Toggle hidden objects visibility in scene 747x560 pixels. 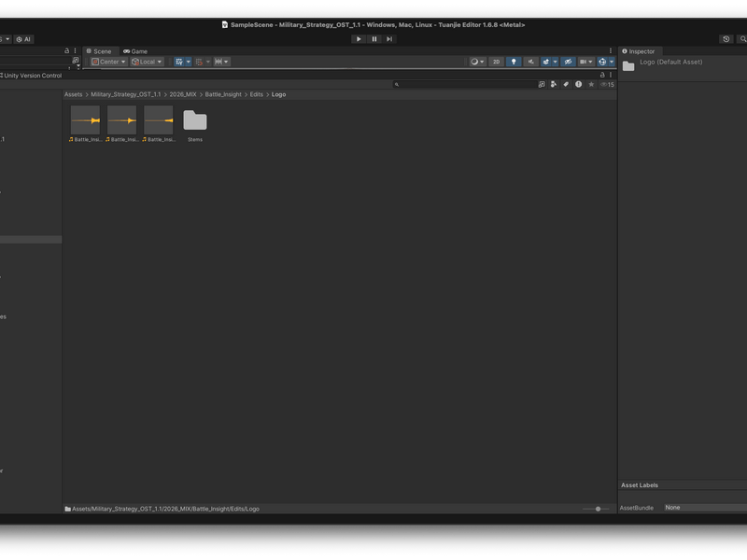pos(568,62)
